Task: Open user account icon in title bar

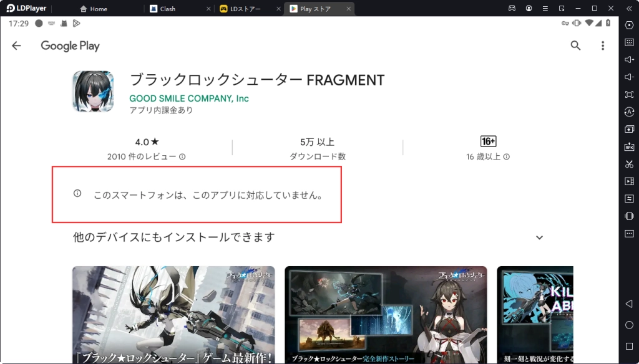Action: pyautogui.click(x=529, y=8)
